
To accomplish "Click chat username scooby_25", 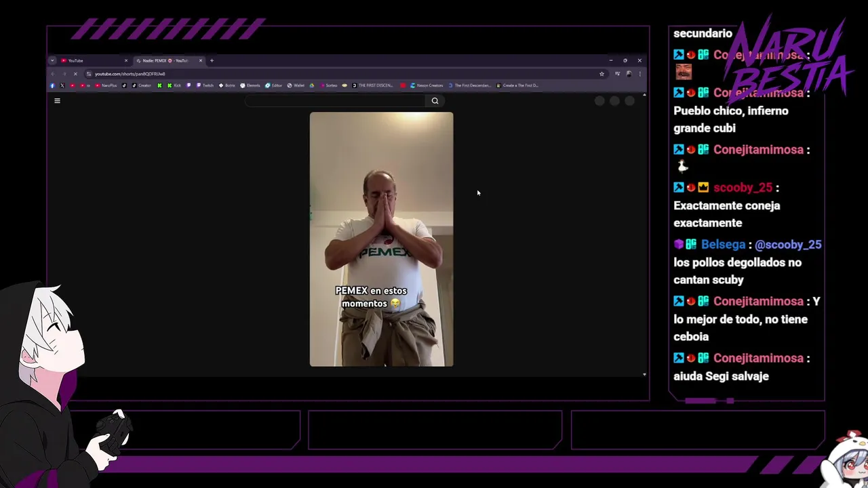I will point(743,188).
